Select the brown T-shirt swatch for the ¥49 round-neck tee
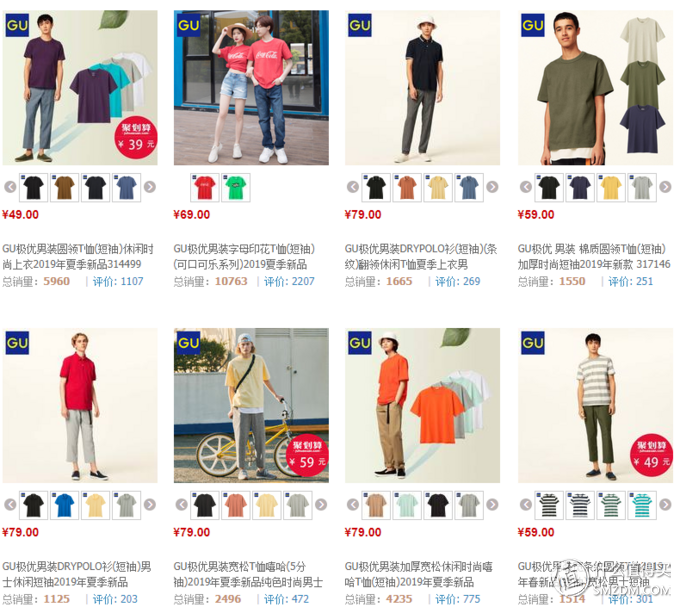Screen dimensions: 680x607 click(65, 187)
